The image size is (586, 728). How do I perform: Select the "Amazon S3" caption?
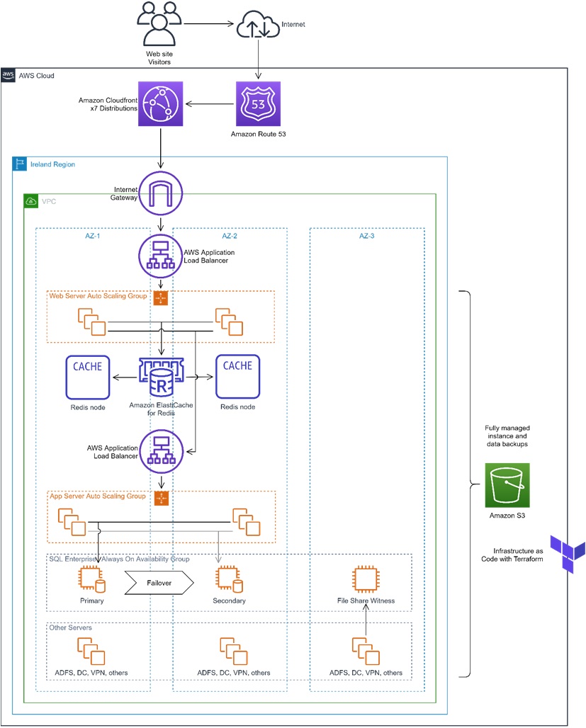coord(507,516)
